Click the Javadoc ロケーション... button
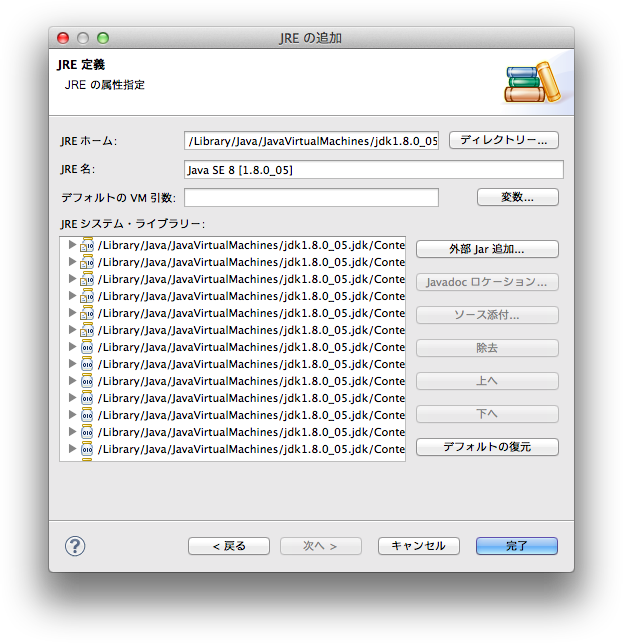This screenshot has height=643, width=623. point(487,282)
